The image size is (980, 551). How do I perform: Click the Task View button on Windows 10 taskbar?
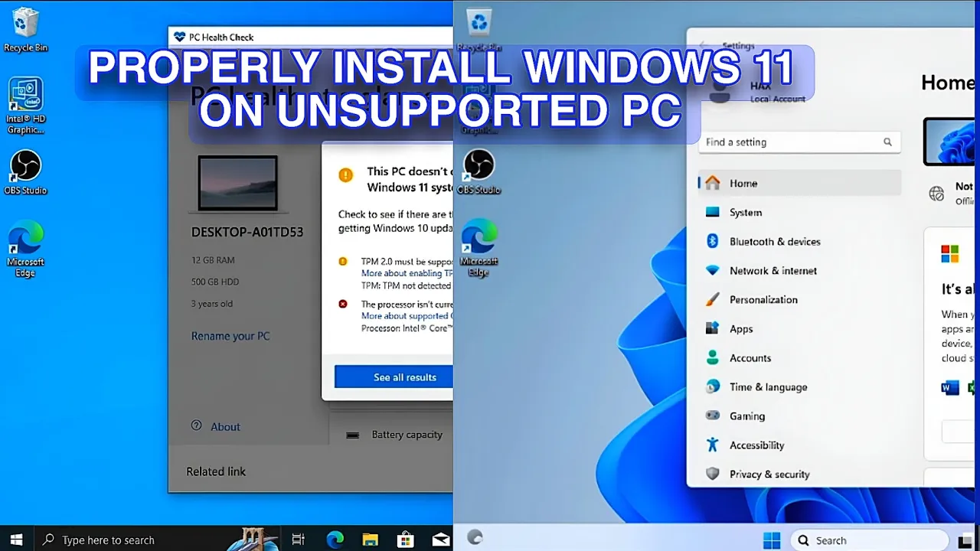pyautogui.click(x=299, y=540)
